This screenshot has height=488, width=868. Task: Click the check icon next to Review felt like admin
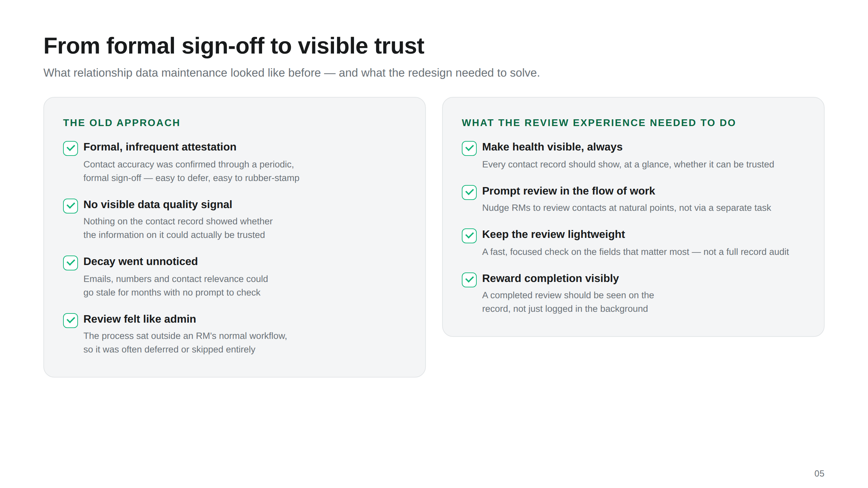[x=71, y=321]
